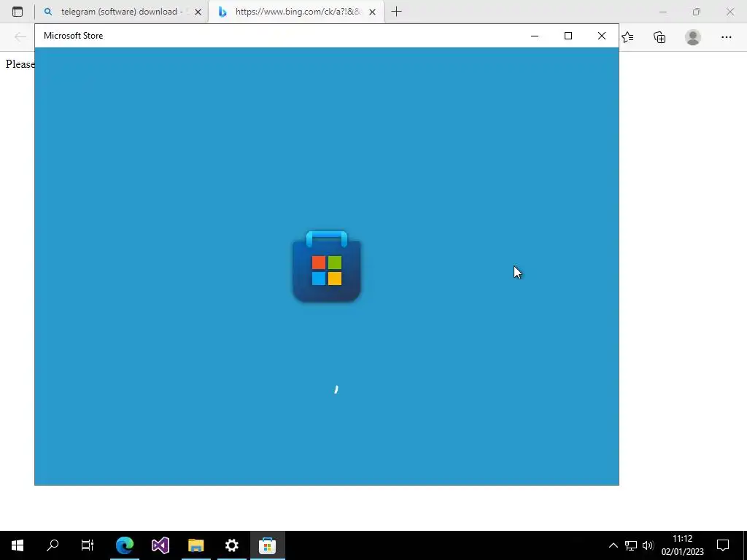Close the Edge browser window
This screenshot has width=747, height=560.
[729, 12]
